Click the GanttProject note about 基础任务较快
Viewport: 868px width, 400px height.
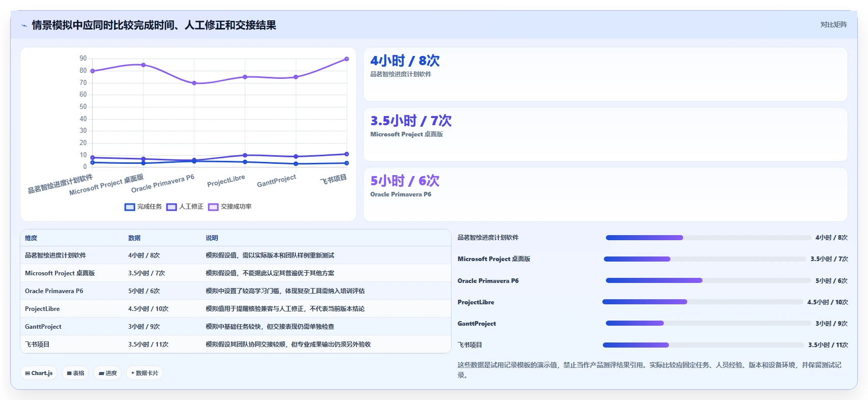[270, 327]
